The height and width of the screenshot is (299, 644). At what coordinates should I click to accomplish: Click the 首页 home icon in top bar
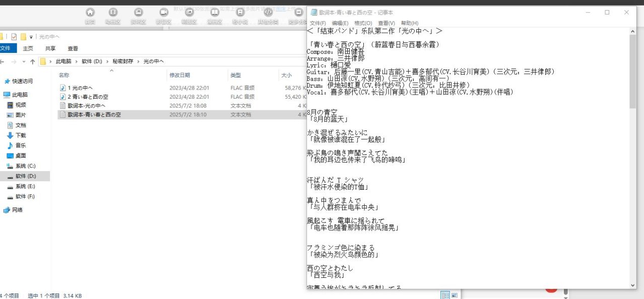(x=90, y=13)
